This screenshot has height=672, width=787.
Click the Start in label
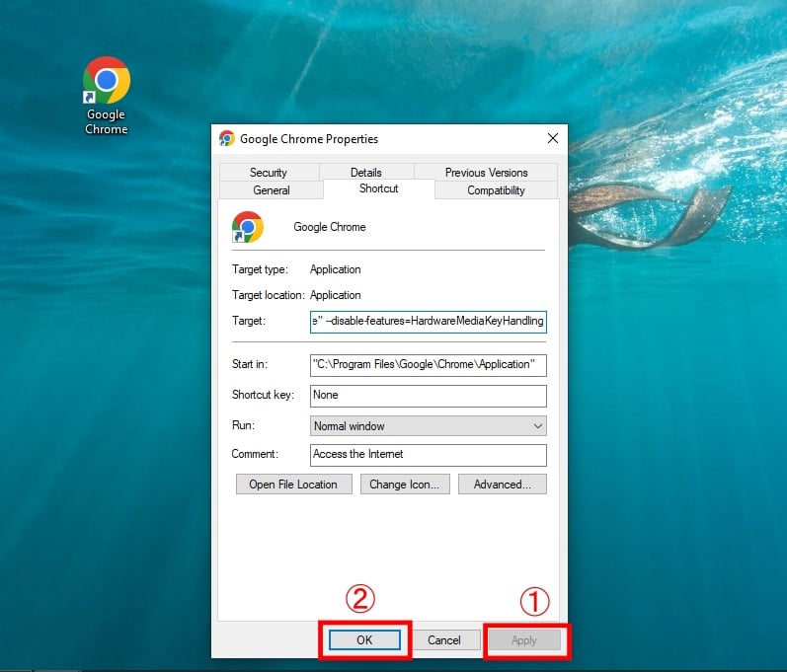250,364
